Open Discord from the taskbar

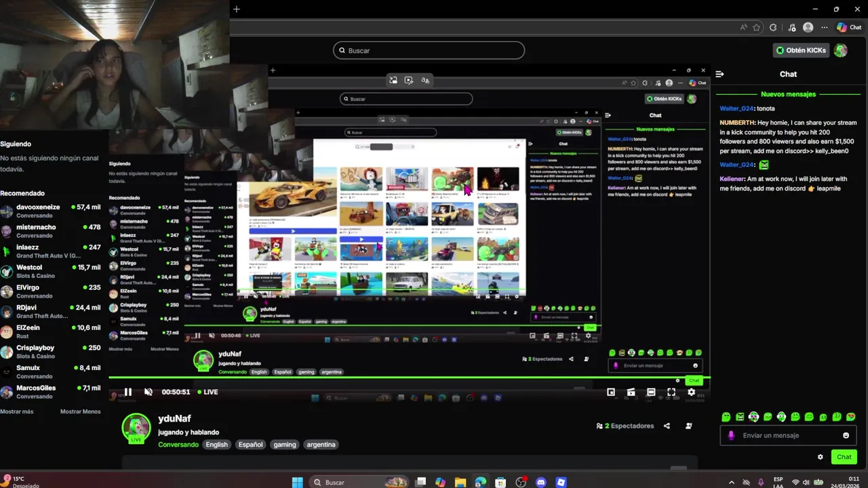click(x=541, y=482)
